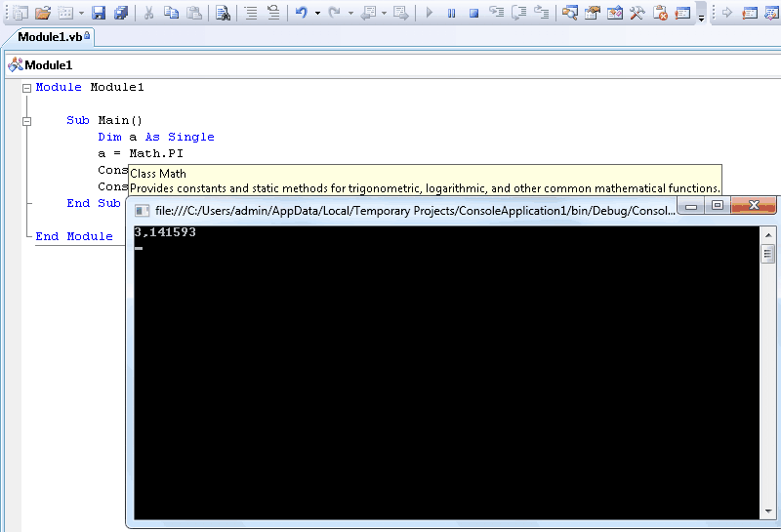Image resolution: width=781 pixels, height=532 pixels.
Task: Click the Save All icon
Action: (121, 13)
